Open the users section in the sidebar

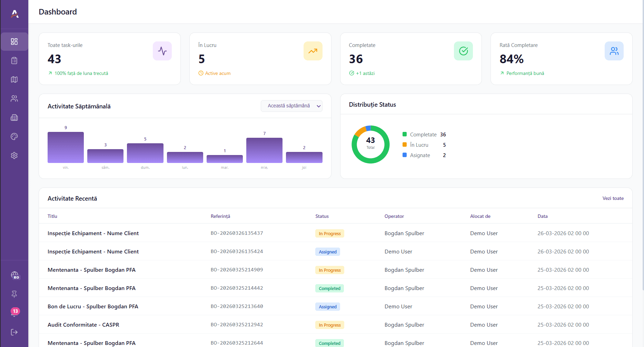[14, 98]
